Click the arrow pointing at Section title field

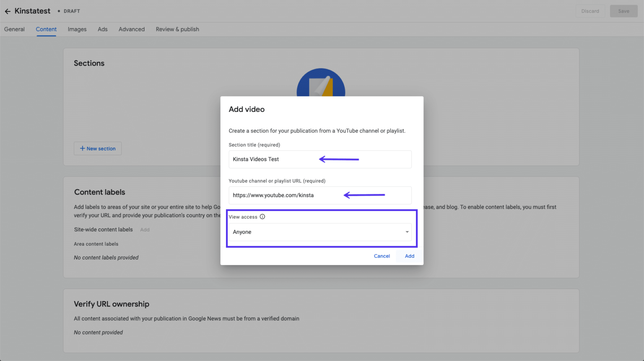pos(340,159)
